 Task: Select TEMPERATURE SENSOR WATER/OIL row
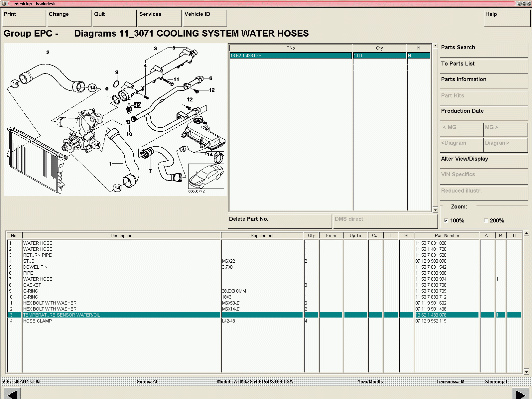(264, 315)
